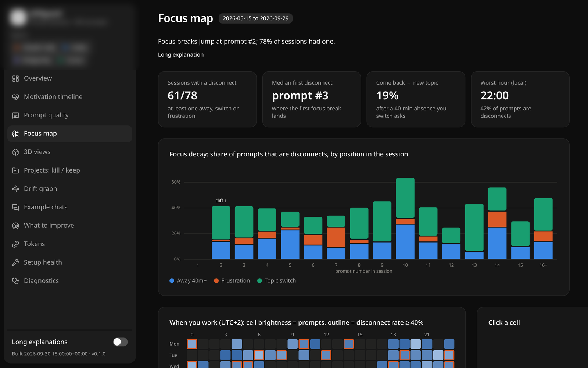
Task: Go to What to improve
Action: (x=70, y=226)
